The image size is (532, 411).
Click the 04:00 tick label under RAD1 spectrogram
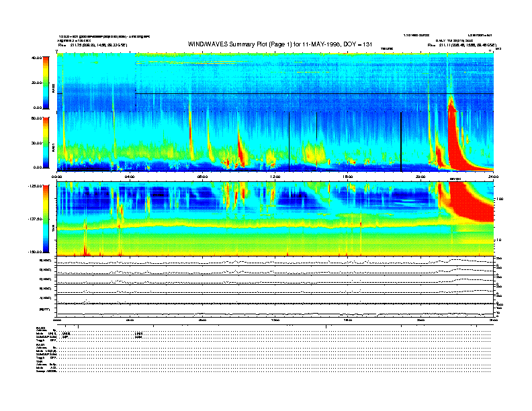tap(130, 177)
